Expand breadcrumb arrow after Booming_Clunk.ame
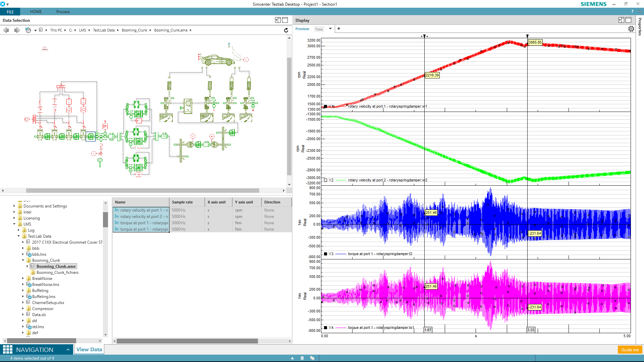 (191, 30)
